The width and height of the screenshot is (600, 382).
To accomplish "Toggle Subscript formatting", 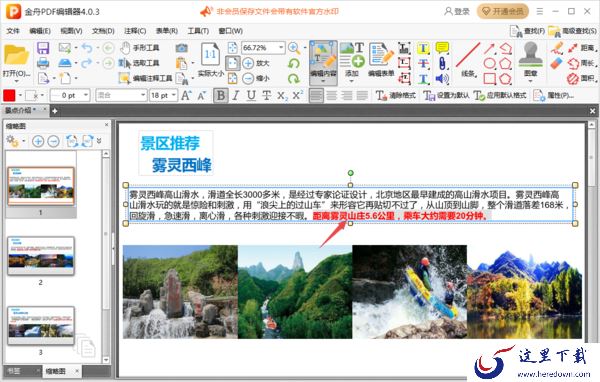I will tap(282, 96).
